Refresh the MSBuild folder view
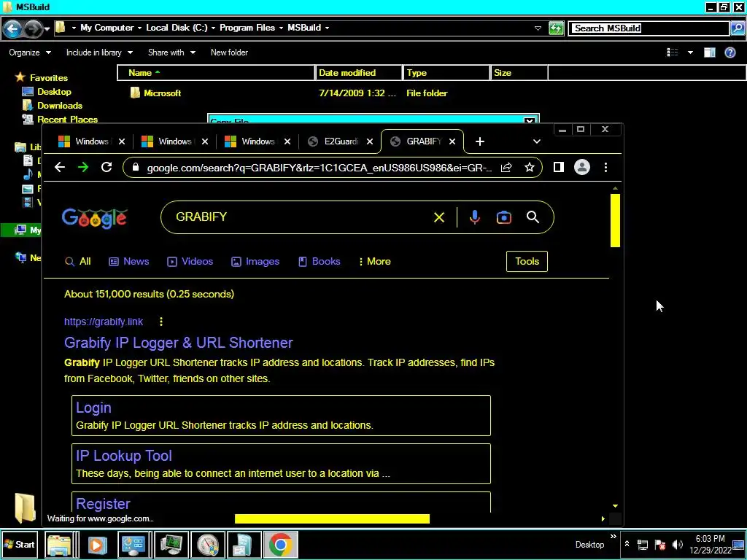The height and width of the screenshot is (560, 747). 555,28
